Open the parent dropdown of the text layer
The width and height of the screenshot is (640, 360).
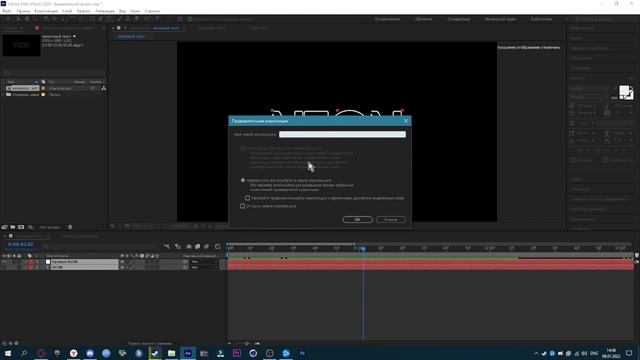coord(204,267)
